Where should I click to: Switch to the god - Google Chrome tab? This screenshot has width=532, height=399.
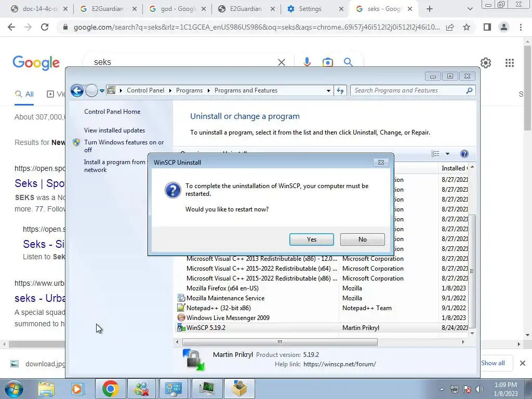tap(177, 9)
